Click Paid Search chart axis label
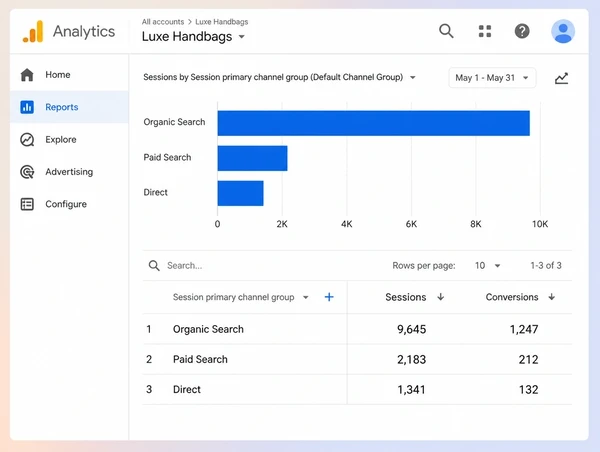This screenshot has width=600, height=452. (x=167, y=157)
